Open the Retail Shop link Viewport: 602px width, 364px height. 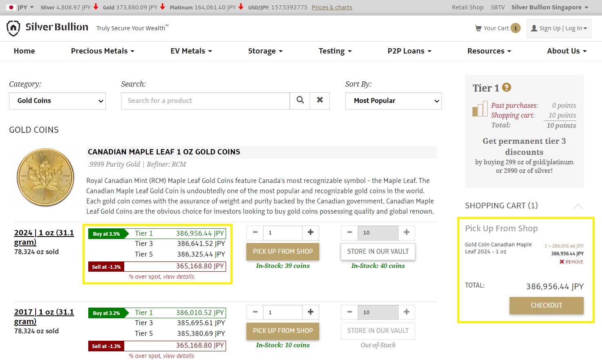click(x=468, y=7)
